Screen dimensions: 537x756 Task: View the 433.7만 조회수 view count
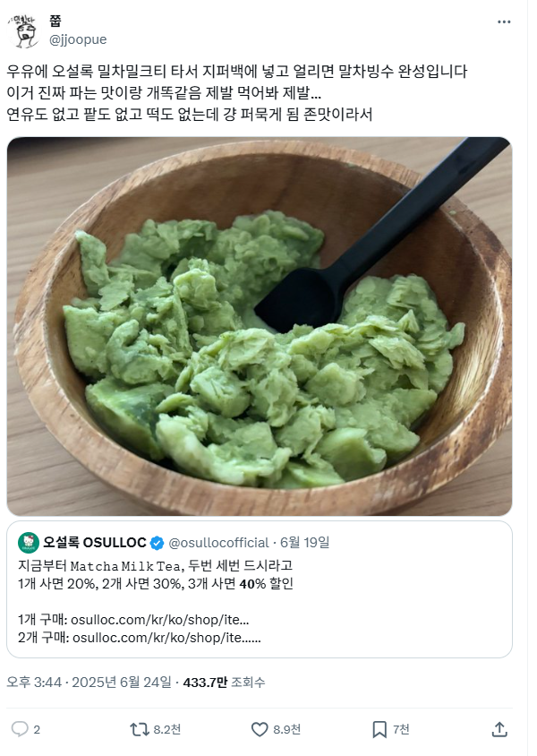click(x=224, y=683)
